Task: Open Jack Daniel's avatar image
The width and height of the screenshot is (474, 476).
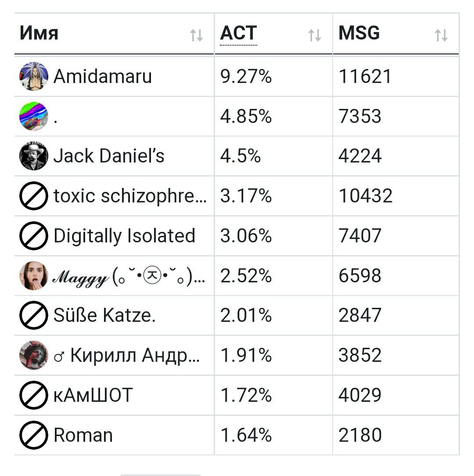Action: [x=34, y=156]
